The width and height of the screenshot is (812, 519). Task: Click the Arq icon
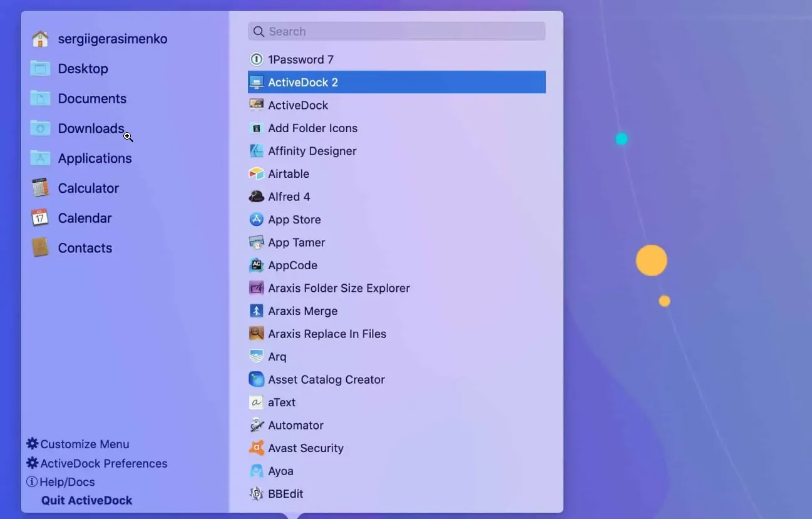[x=256, y=357]
